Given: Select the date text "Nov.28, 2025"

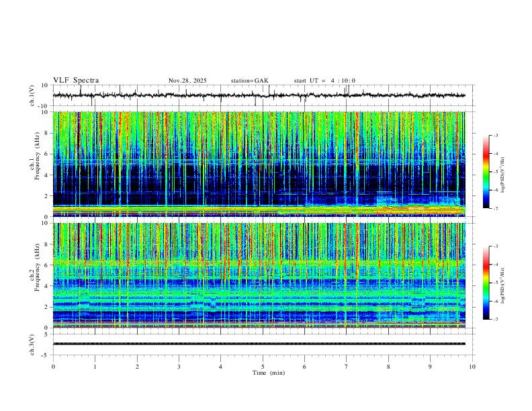Looking at the screenshot, I should click(x=187, y=81).
